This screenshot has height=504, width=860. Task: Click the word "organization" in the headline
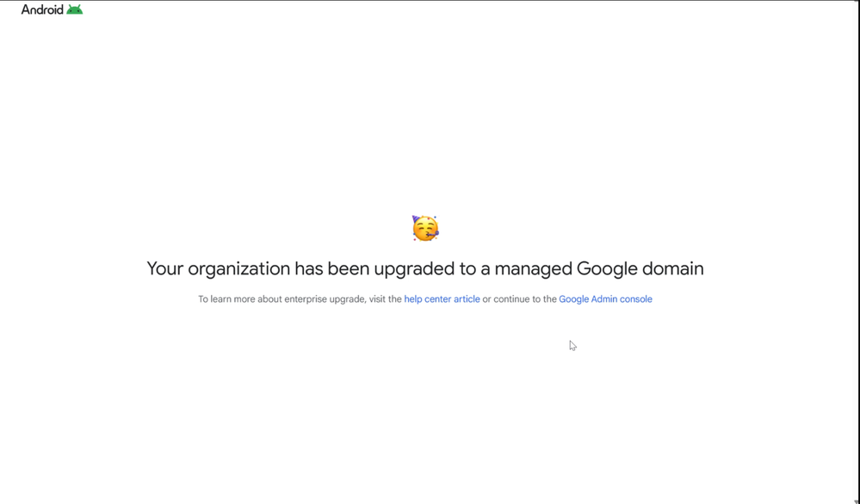239,269
